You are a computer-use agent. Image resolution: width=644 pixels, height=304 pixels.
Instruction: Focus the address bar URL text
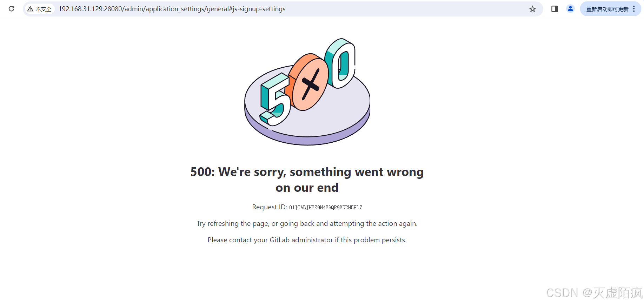[172, 9]
